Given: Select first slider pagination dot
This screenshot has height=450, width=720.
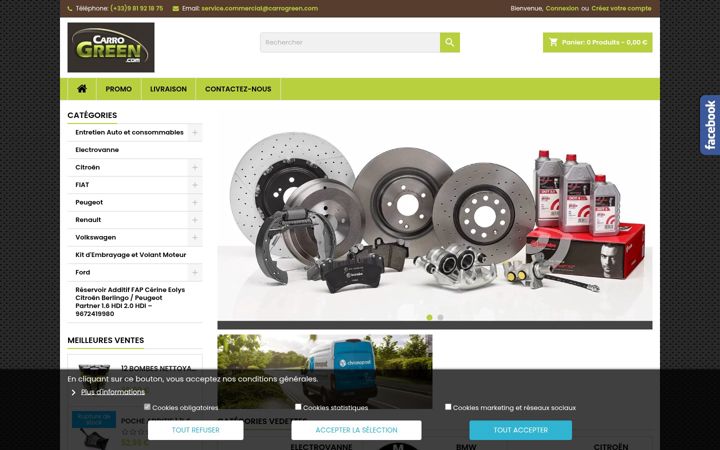Looking at the screenshot, I should pyautogui.click(x=429, y=317).
